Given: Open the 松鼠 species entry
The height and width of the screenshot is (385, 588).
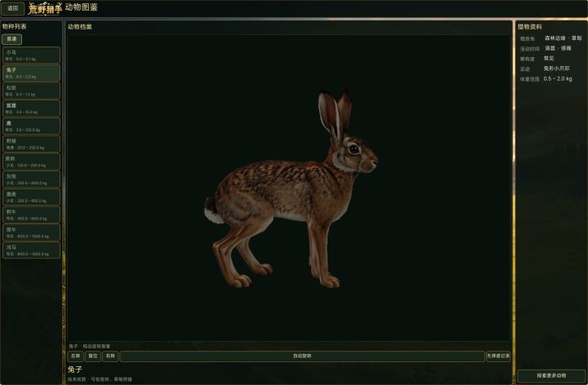Looking at the screenshot, I should (32, 91).
